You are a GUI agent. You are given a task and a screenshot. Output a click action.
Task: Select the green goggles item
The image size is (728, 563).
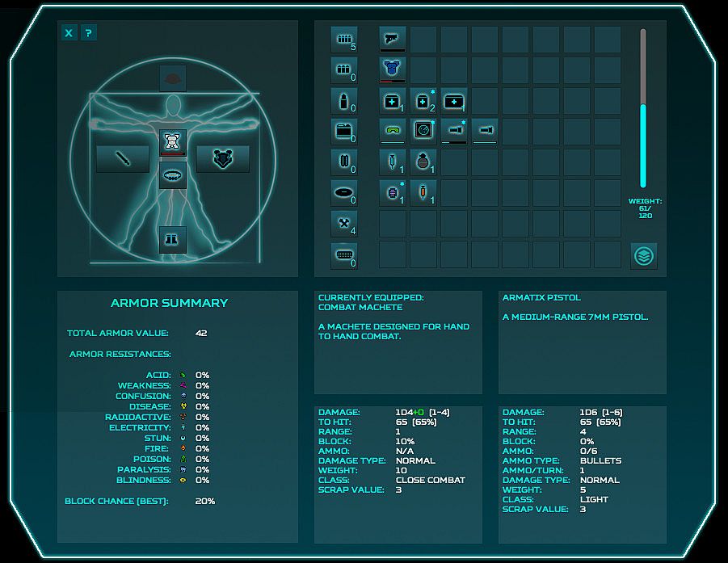pyautogui.click(x=393, y=132)
